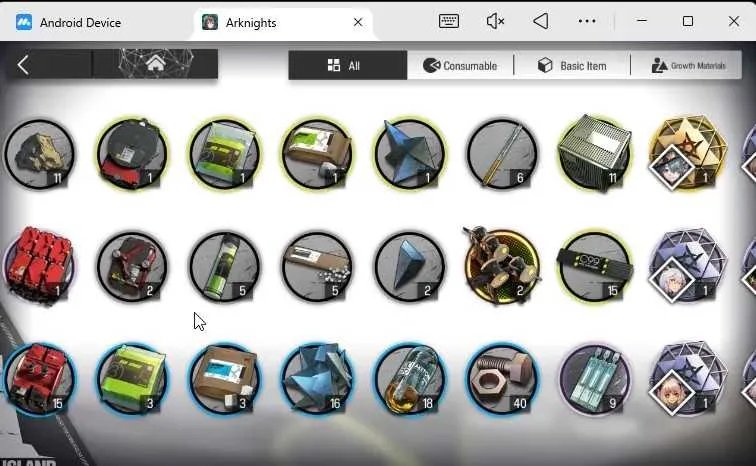Screen dimensions: 756x466
Task: Select the blue star crystal item count 1
Action: pyautogui.click(x=410, y=154)
